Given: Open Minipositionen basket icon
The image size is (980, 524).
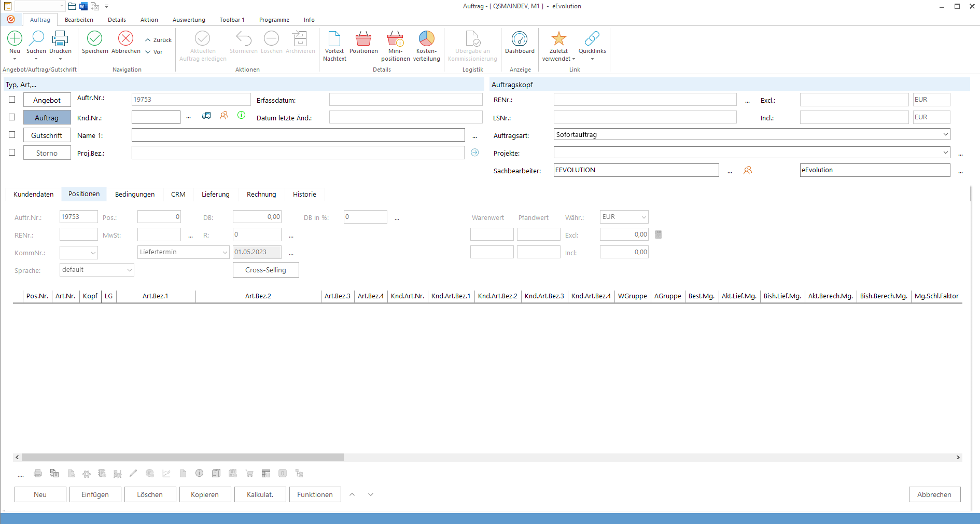Looking at the screenshot, I should 396,38.
